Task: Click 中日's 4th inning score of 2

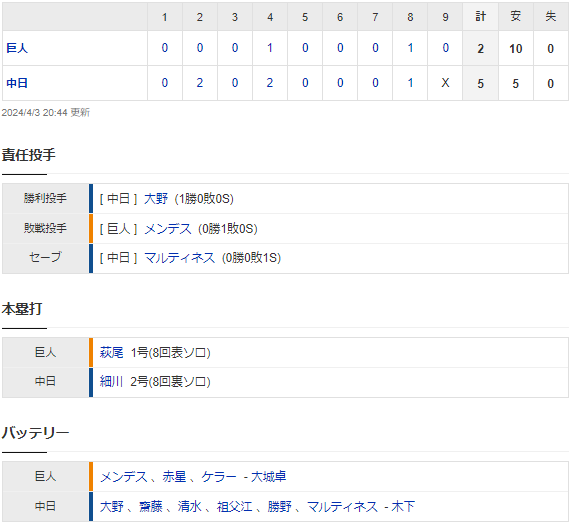Action: pos(270,83)
